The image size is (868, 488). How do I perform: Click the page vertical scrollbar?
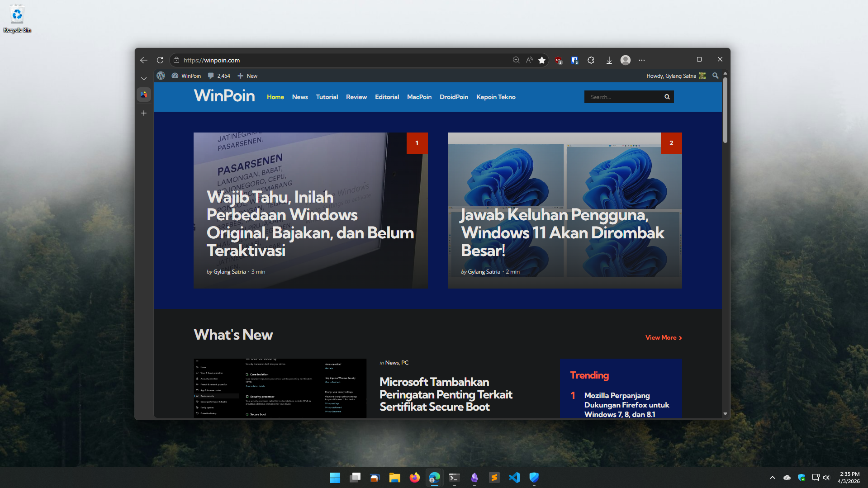click(725, 111)
